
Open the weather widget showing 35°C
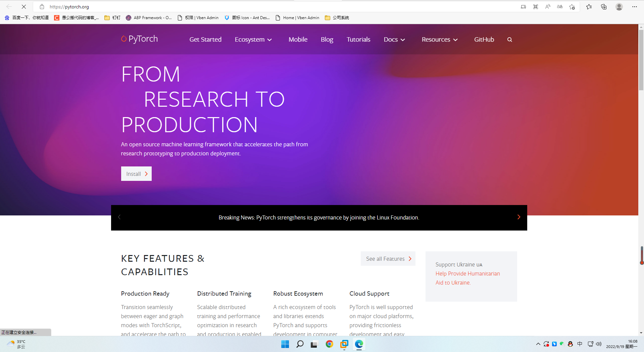pos(16,344)
